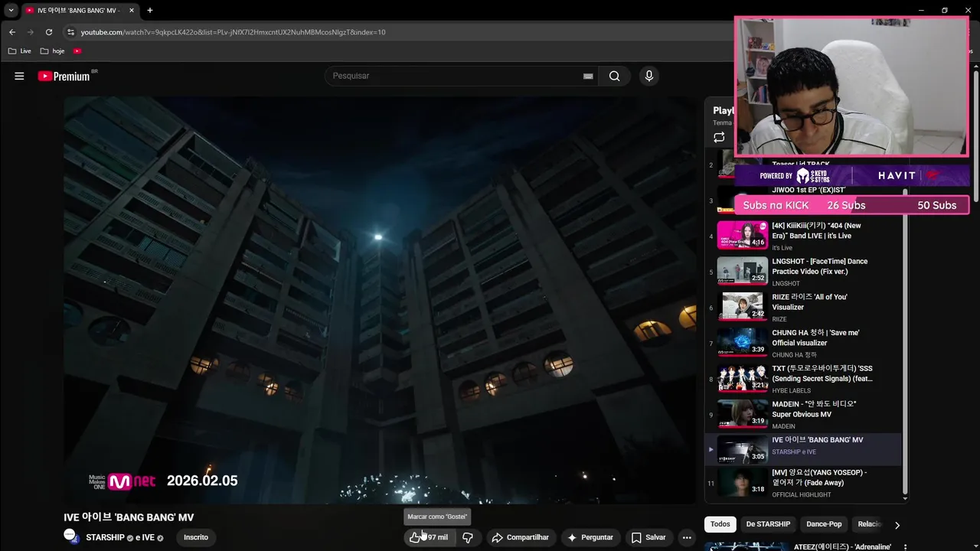Open the YouTube hamburger guide menu
Screen dimensions: 980x551
[x=19, y=76]
